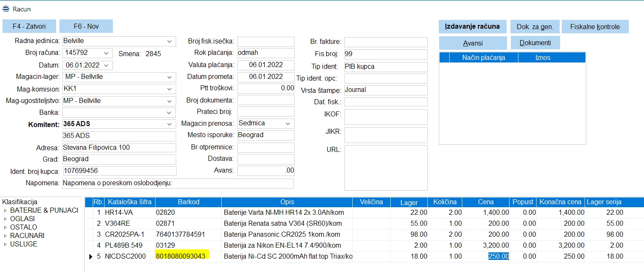Open the Fiskalne kontrole tab
This screenshot has height=273, width=644.
[595, 27]
